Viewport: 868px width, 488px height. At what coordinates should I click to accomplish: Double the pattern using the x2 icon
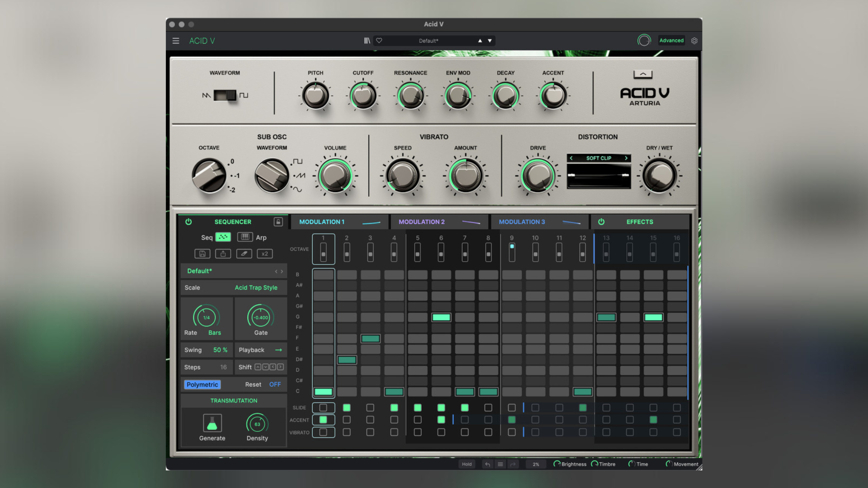pos(265,253)
